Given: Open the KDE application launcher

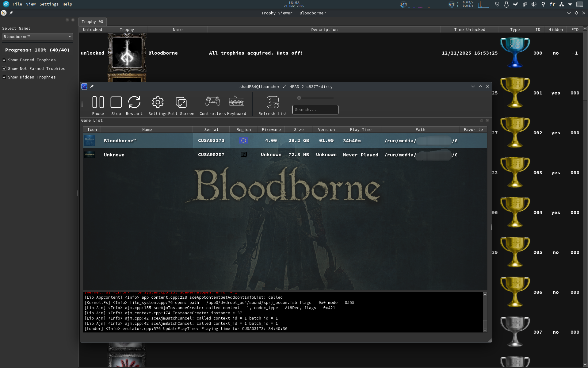Looking at the screenshot, I should pyautogui.click(x=6, y=4).
